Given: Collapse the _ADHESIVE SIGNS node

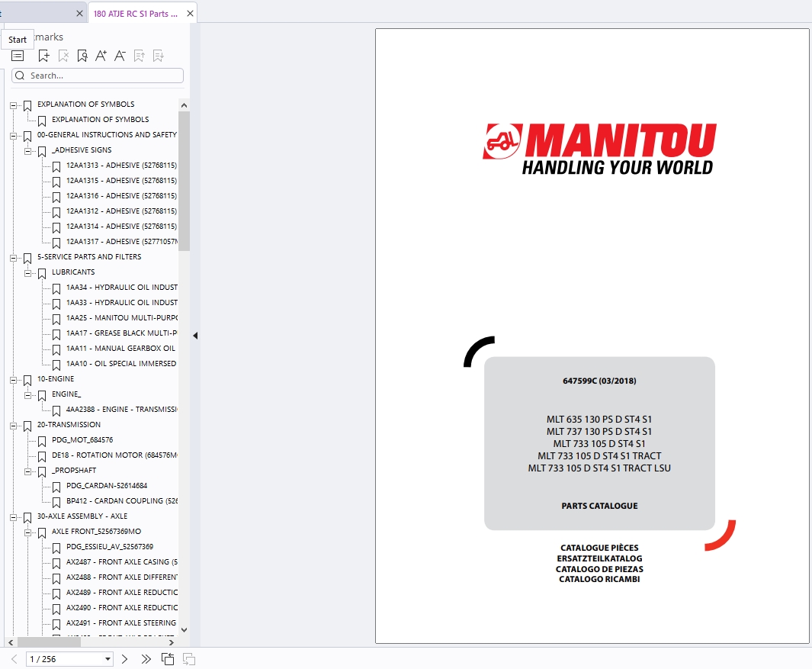Looking at the screenshot, I should [x=27, y=151].
